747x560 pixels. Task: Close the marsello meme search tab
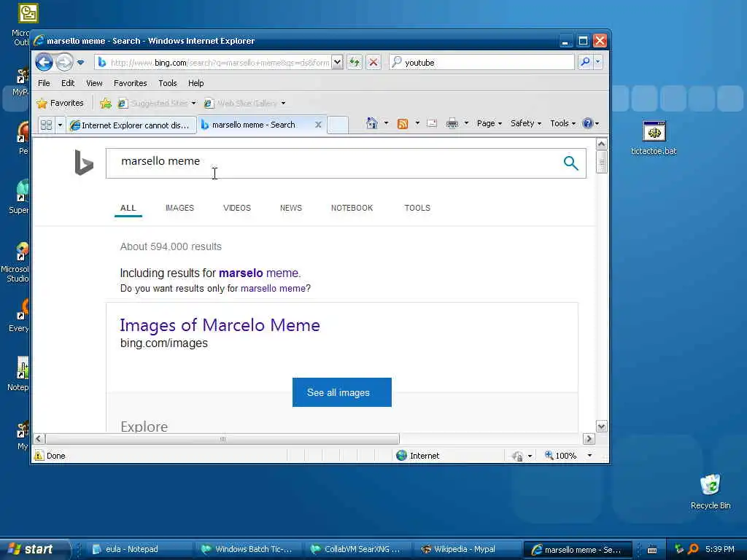pos(318,125)
